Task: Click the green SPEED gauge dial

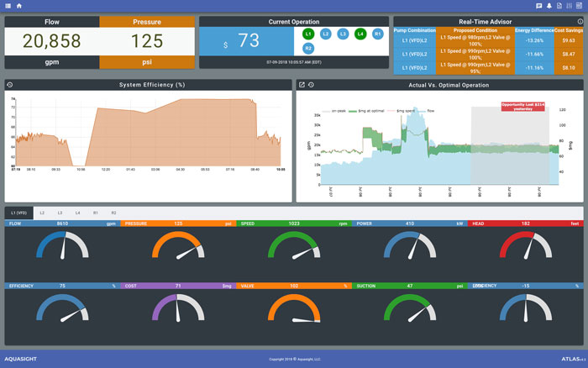Action: point(294,245)
